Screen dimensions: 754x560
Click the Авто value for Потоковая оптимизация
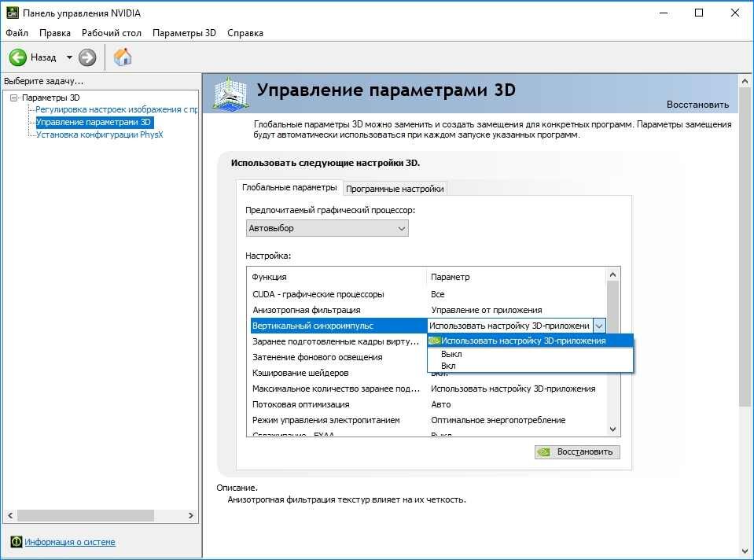coord(441,404)
